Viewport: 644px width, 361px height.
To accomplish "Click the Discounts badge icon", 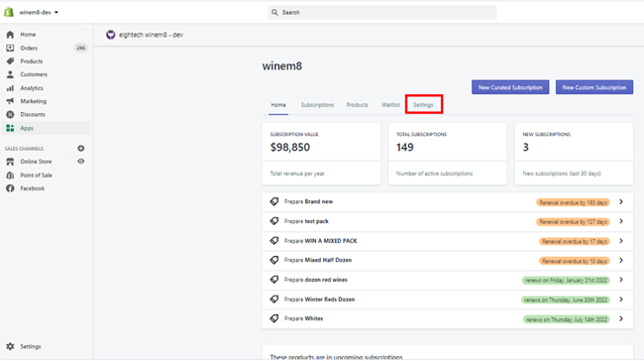I will 10,114.
